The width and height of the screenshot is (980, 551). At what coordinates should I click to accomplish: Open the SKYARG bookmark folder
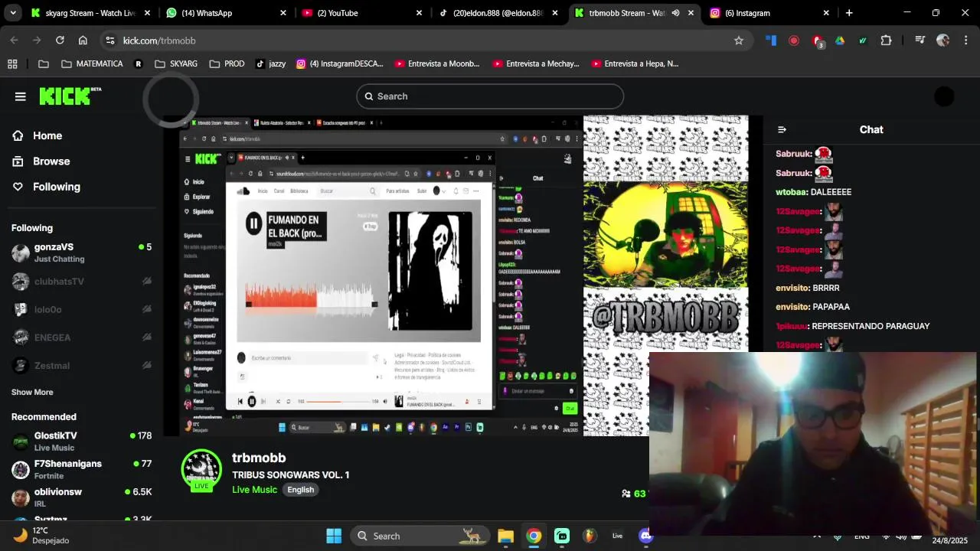click(x=176, y=64)
